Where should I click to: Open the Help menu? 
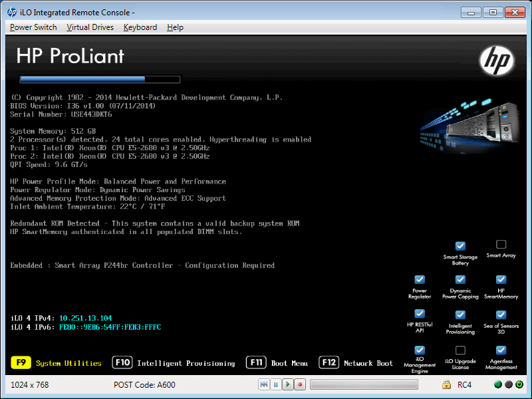coord(175,27)
